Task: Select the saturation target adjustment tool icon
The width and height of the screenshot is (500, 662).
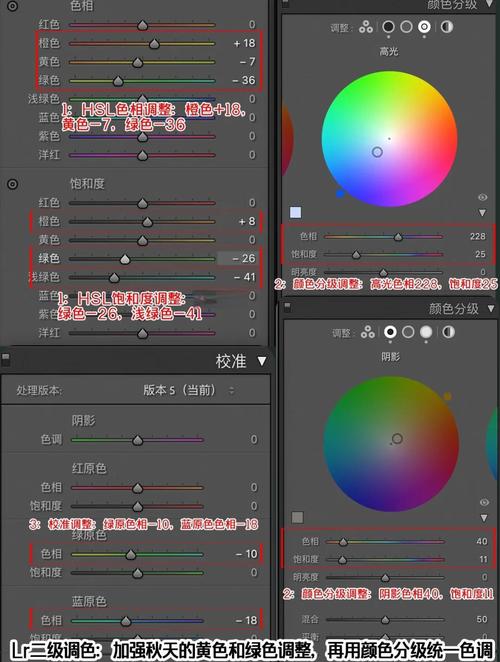Action: (x=13, y=184)
